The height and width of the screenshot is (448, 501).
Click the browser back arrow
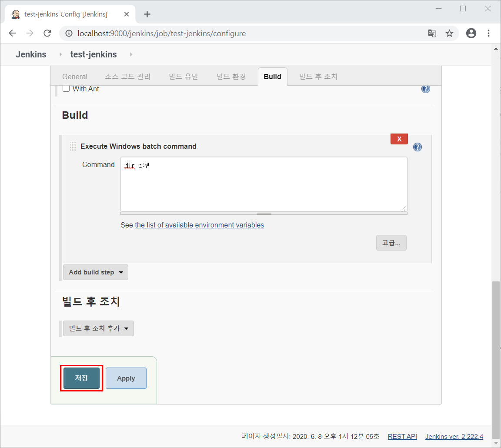[x=13, y=33]
